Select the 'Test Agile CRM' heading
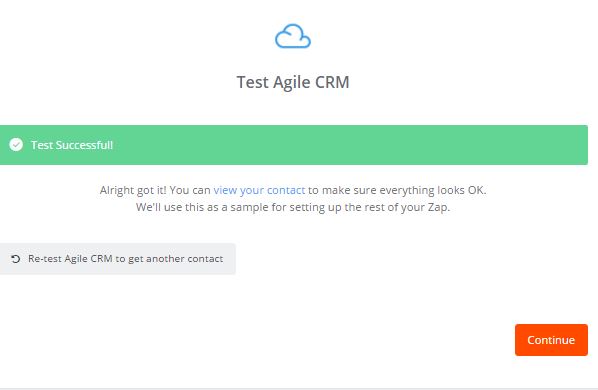Image resolution: width=598 pixels, height=390 pixels. pos(293,82)
